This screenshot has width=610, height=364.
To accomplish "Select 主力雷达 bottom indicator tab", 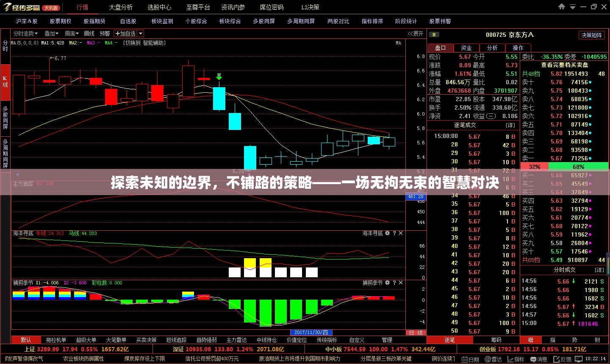I will [x=237, y=340].
